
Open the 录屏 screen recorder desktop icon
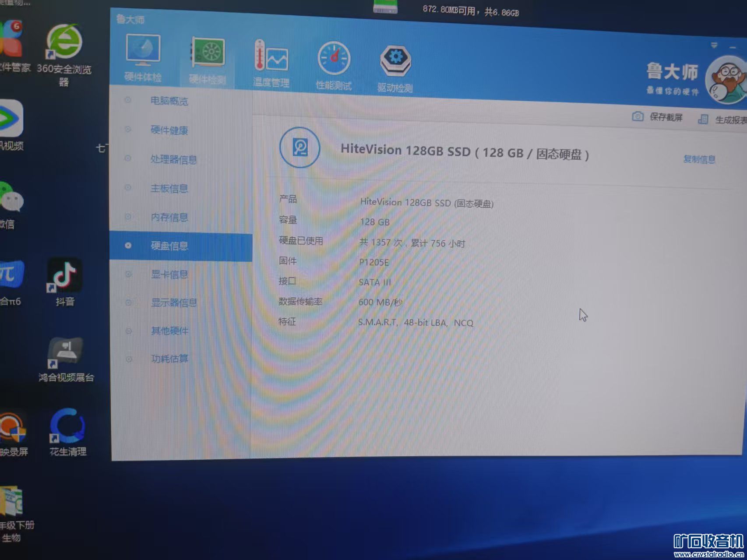[13, 434]
